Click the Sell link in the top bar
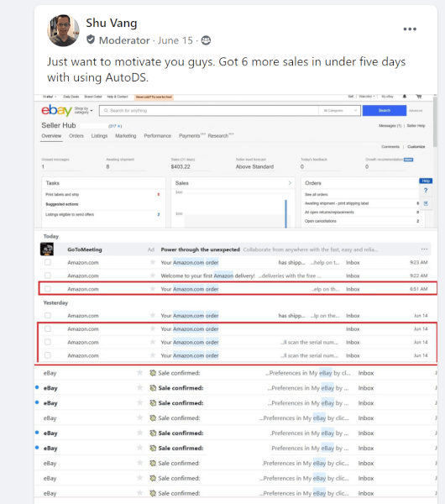Screen dimensions: 445x504 tap(351, 97)
